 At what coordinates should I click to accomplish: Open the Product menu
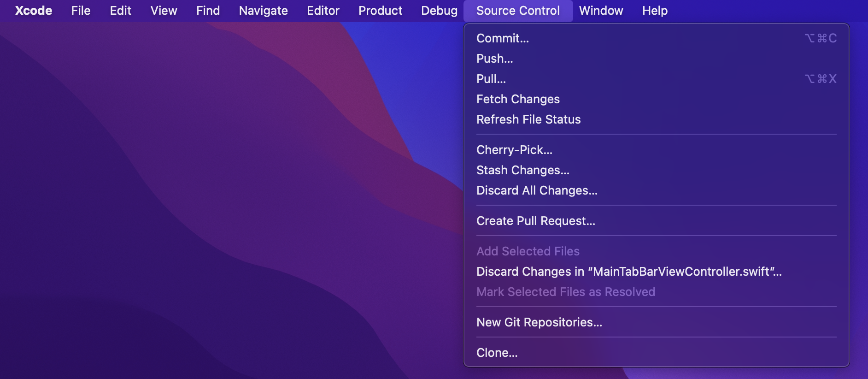[380, 11]
